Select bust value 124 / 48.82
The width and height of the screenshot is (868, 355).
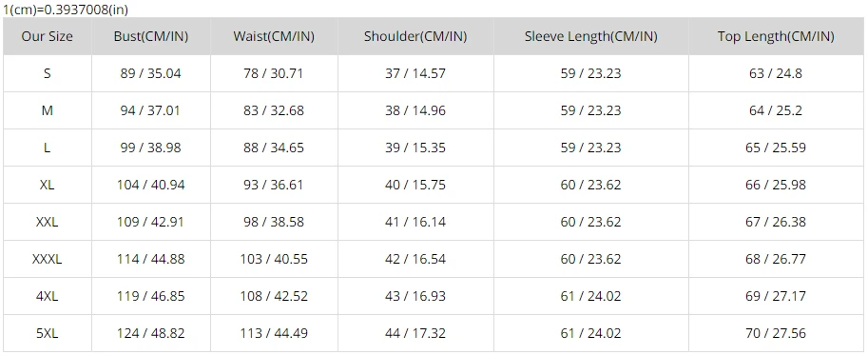click(x=150, y=333)
